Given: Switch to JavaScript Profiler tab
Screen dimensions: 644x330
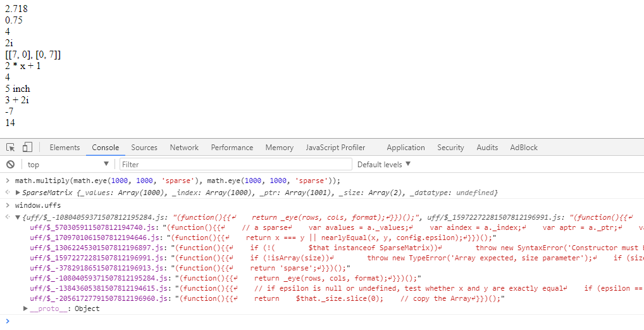Looking at the screenshot, I should tap(335, 148).
